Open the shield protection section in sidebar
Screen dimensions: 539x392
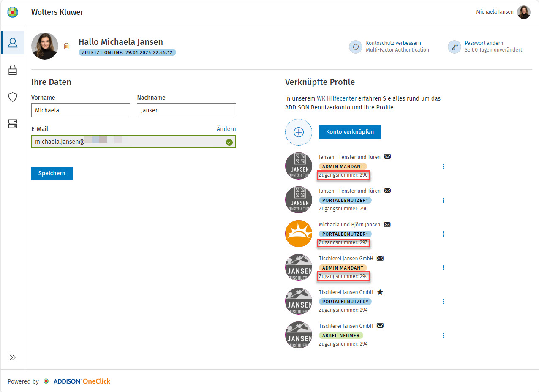tap(13, 97)
